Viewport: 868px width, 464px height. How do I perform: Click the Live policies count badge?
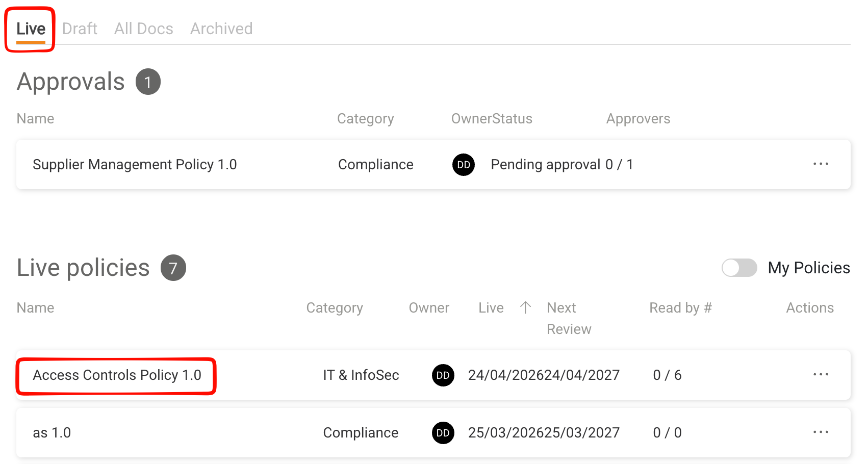173,268
